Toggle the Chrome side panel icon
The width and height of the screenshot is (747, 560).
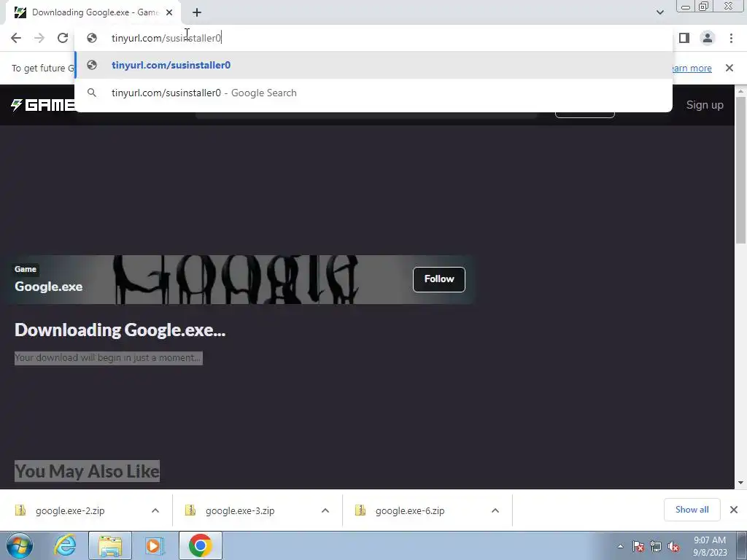click(x=684, y=38)
